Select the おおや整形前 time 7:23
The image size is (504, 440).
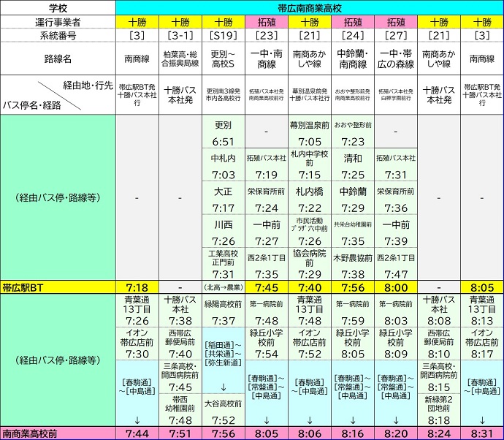pos(353,142)
